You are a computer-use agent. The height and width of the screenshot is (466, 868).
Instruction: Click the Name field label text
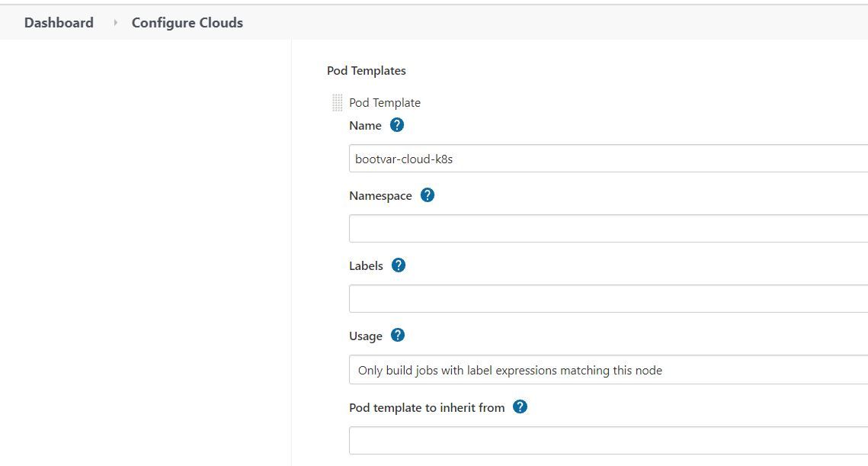pyautogui.click(x=365, y=126)
